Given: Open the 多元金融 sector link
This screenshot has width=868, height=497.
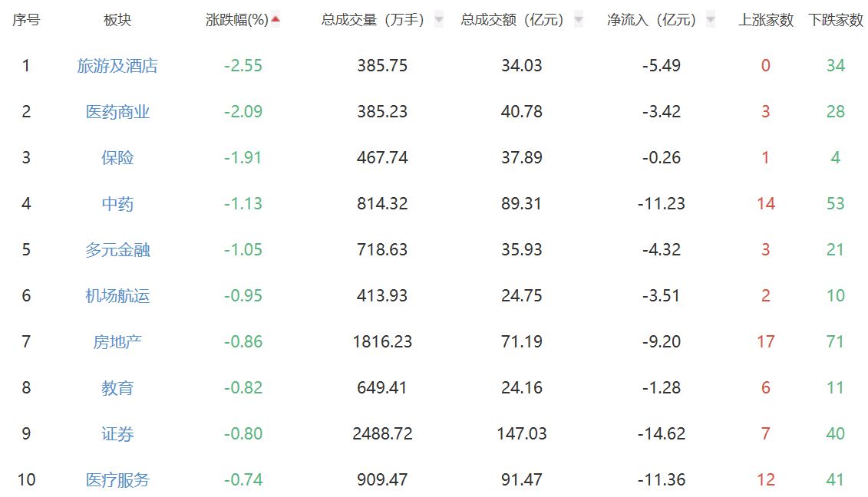Looking at the screenshot, I should 117,250.
